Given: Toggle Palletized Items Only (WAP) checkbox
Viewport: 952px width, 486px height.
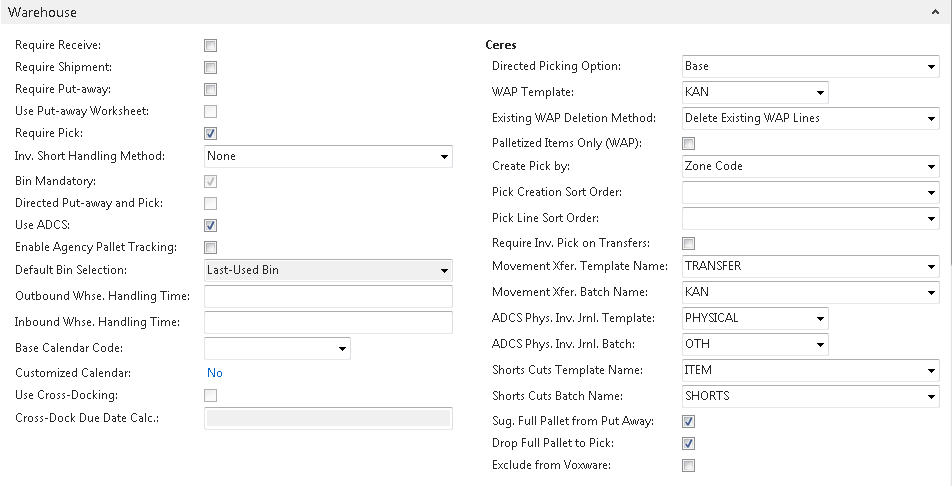Looking at the screenshot, I should click(688, 144).
